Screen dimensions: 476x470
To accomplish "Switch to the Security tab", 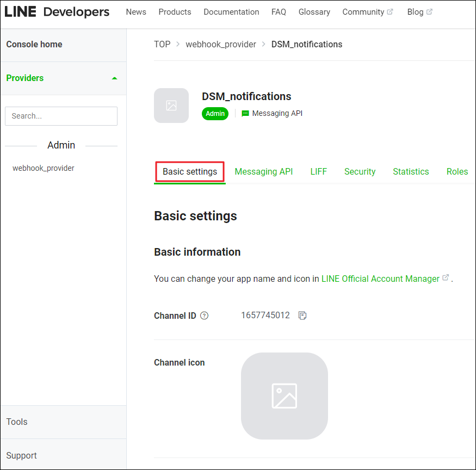I will 360,172.
